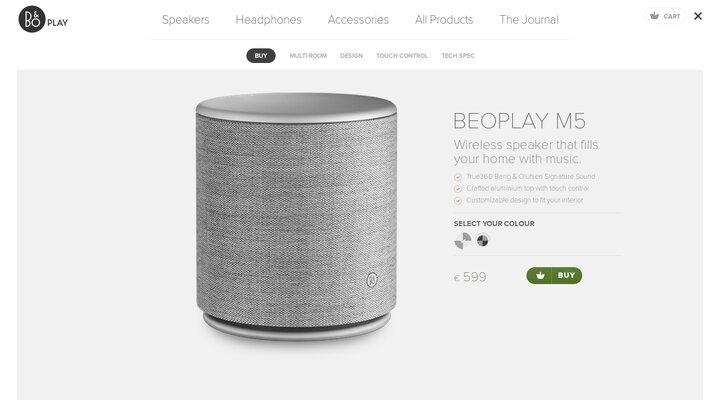Visit The Journal link
Screen dimensions: 720x400
point(529,20)
